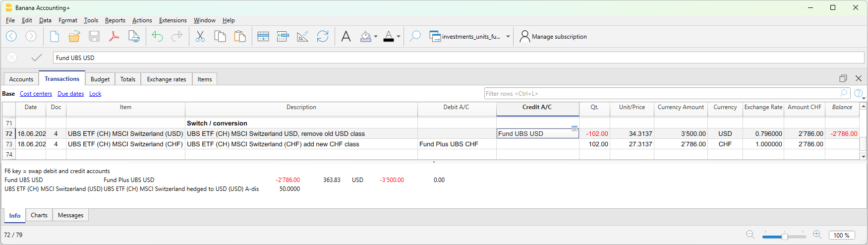Viewport: 868px width, 245px height.
Task: Switch to the Exchange rates tab
Action: coord(167,79)
